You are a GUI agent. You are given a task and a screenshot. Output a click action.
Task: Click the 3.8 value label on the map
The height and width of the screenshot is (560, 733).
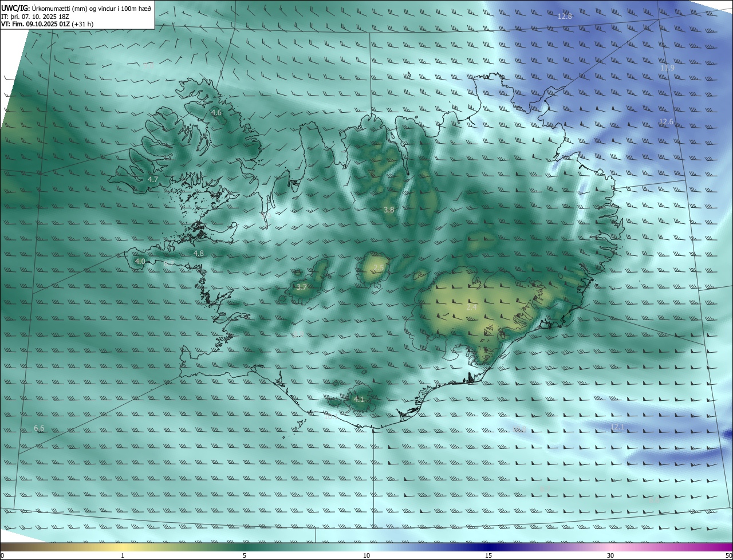(389, 210)
